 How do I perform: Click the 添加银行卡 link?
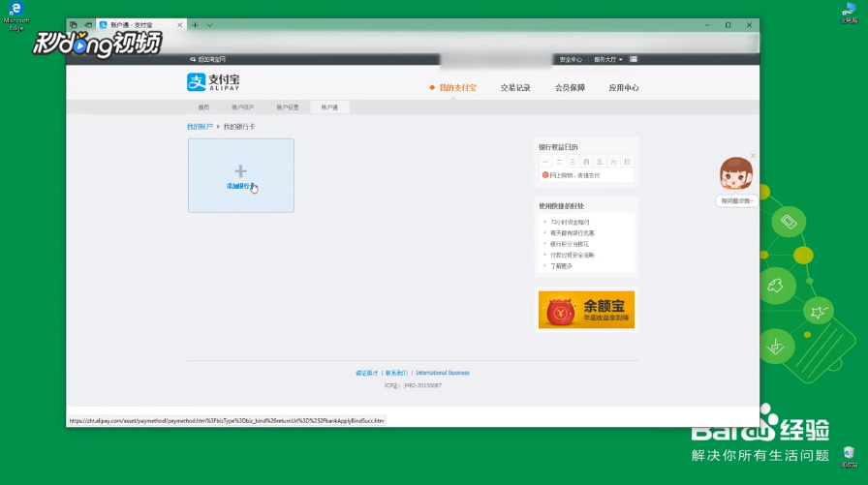click(240, 186)
